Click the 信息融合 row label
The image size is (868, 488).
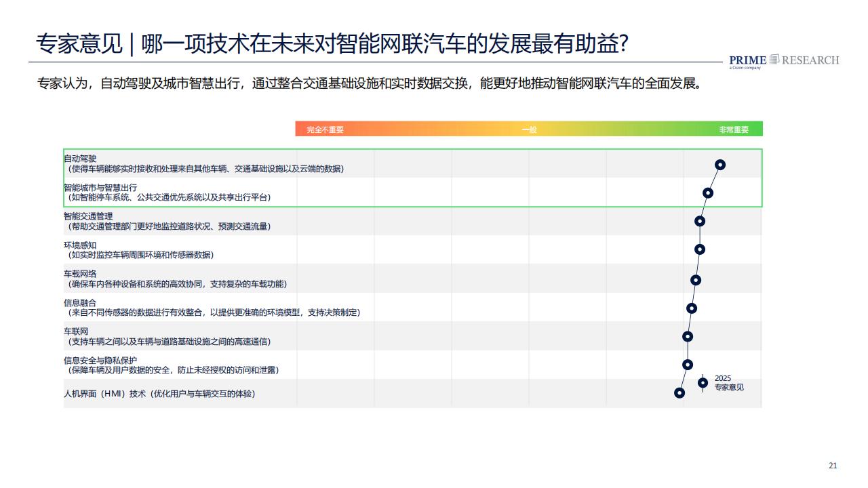point(80,302)
